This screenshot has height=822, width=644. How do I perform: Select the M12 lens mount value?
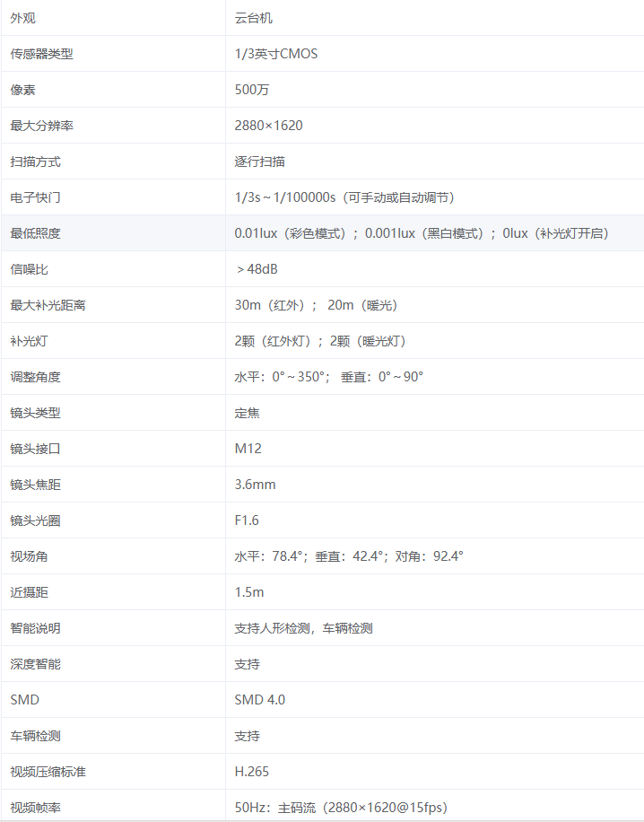click(x=248, y=449)
